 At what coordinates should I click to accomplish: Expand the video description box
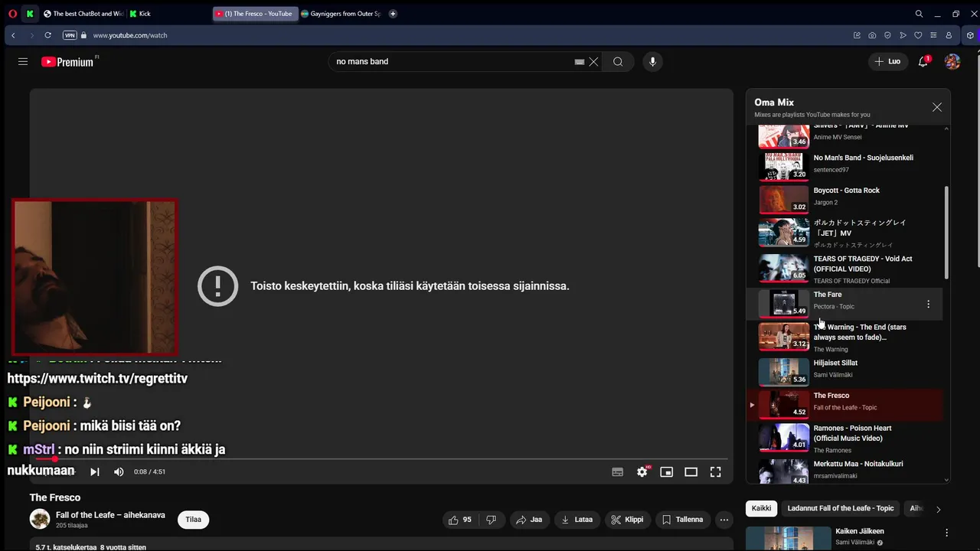pyautogui.click(x=381, y=545)
